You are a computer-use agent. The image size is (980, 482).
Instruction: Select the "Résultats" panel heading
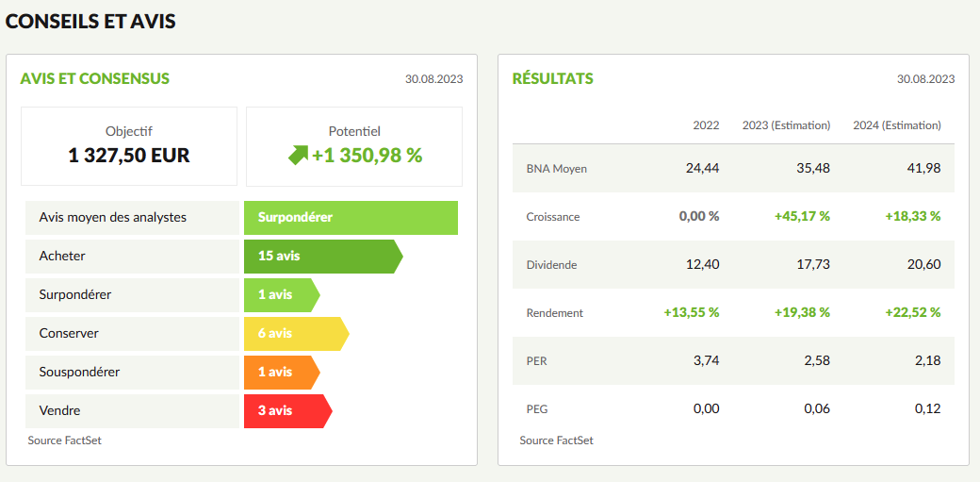(552, 78)
